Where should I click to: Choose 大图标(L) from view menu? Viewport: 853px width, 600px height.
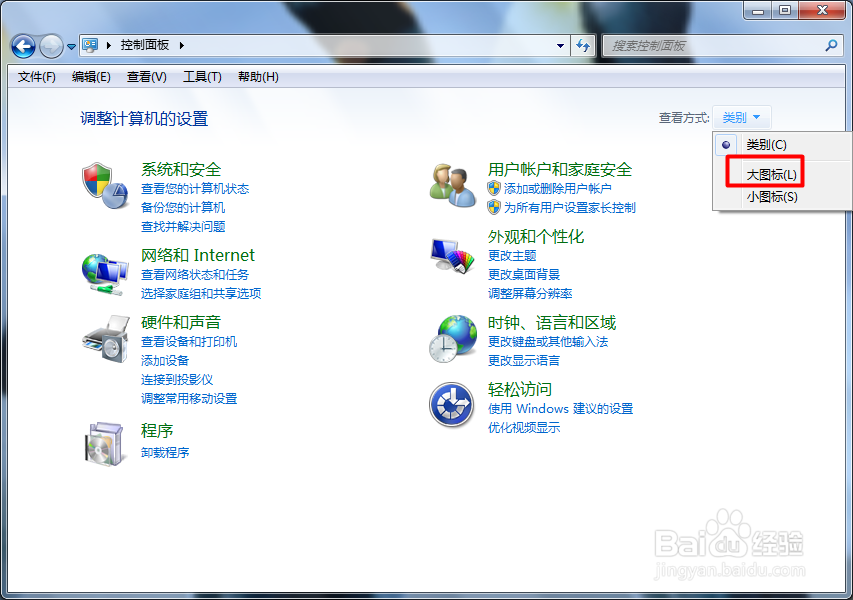(771, 175)
